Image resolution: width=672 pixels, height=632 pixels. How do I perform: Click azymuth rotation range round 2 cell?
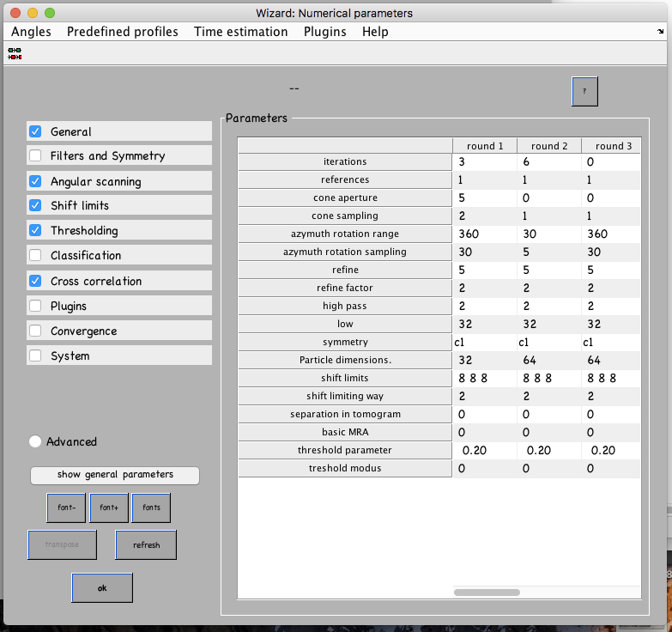coord(549,234)
